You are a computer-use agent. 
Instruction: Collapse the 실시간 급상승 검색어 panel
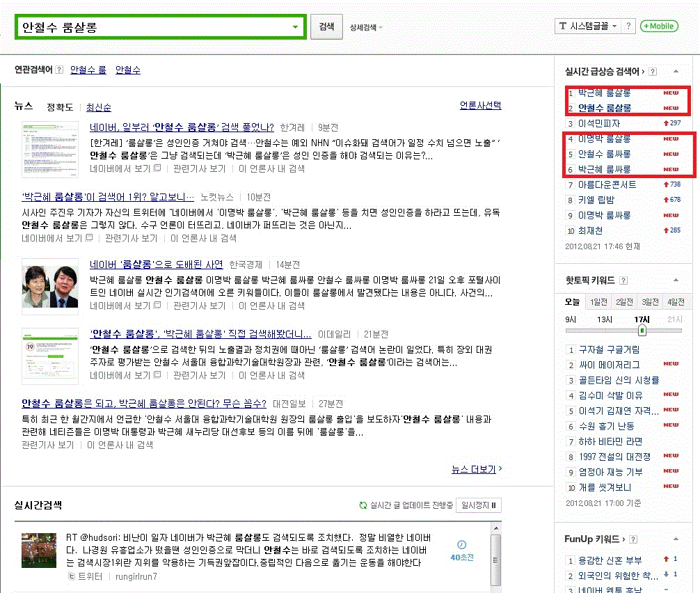[675, 71]
